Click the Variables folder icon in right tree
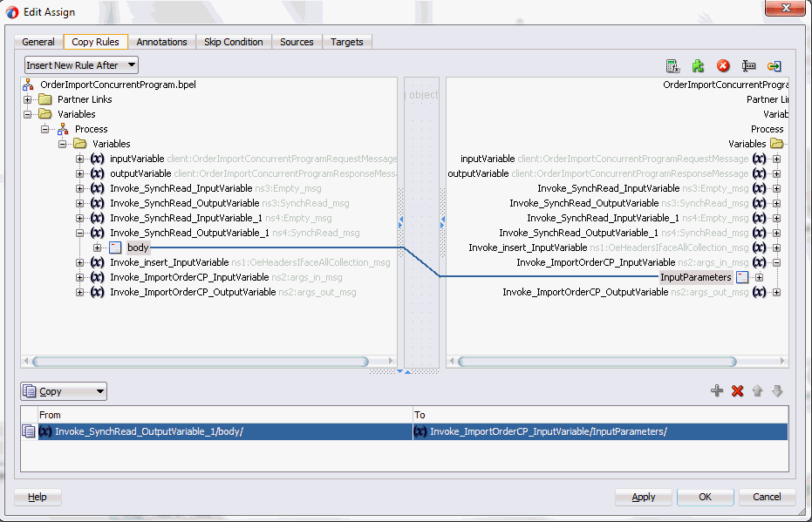The width and height of the screenshot is (812, 522). pyautogui.click(x=776, y=143)
